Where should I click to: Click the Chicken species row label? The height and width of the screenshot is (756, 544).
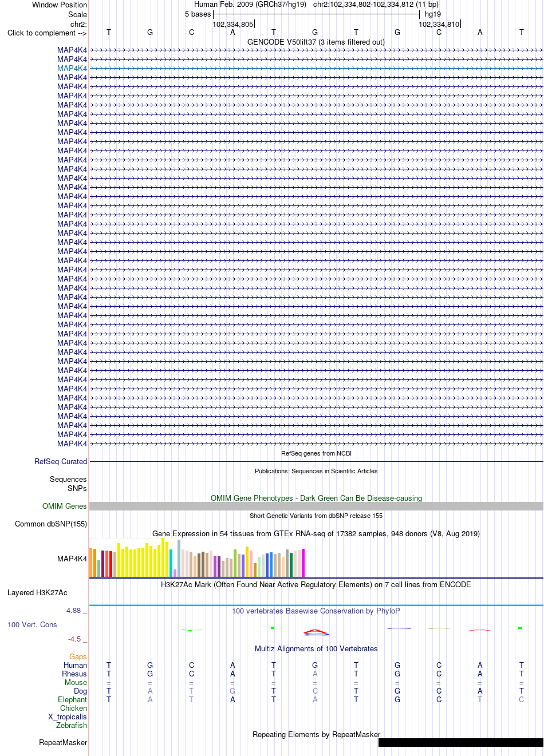pyautogui.click(x=73, y=708)
